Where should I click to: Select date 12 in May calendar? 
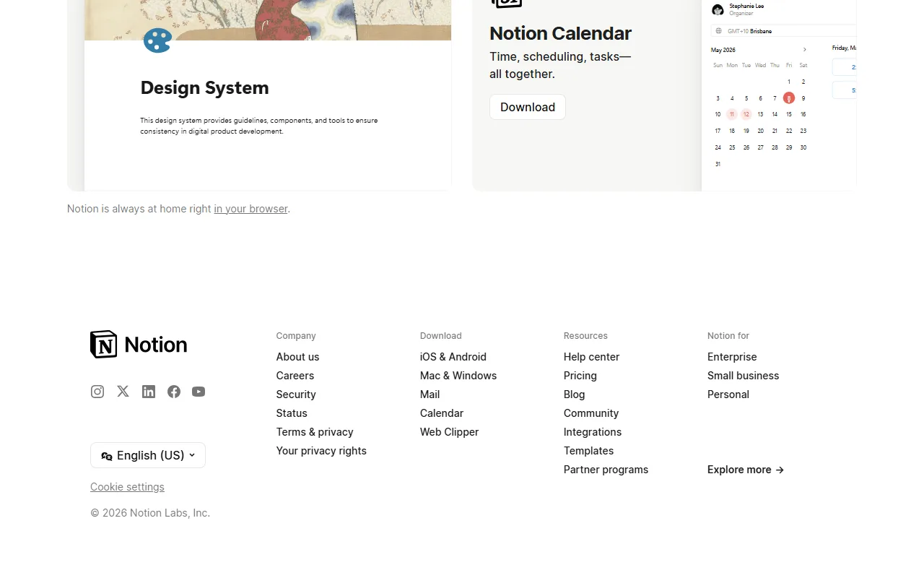click(x=746, y=114)
